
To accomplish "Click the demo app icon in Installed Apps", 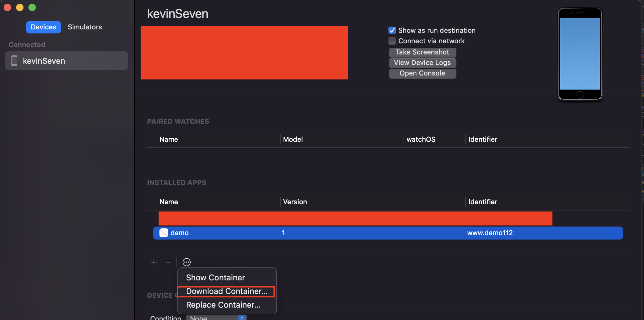I will pos(164,233).
